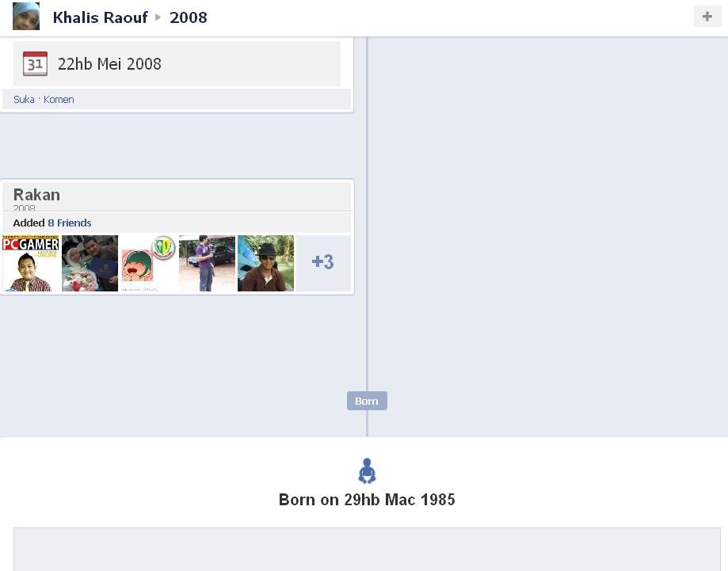Screen dimensions: 728x571
Task: Open the man wearing black hat photo
Action: point(265,263)
